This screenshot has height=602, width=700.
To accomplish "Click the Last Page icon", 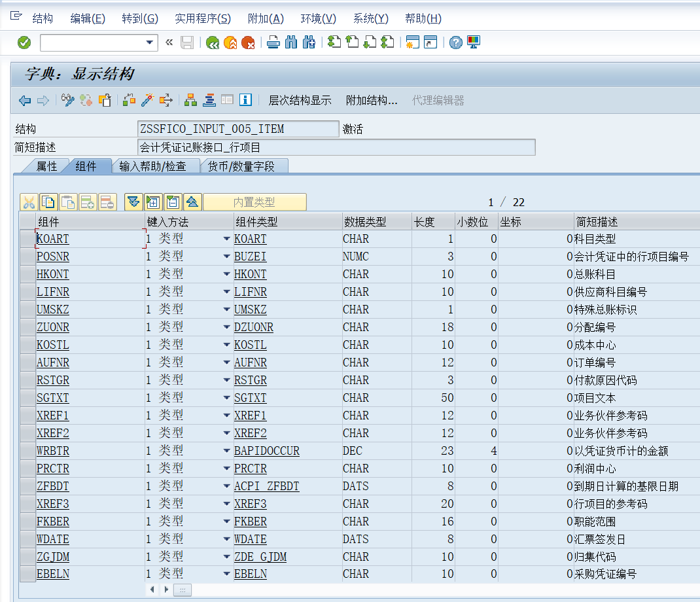I will tap(387, 43).
